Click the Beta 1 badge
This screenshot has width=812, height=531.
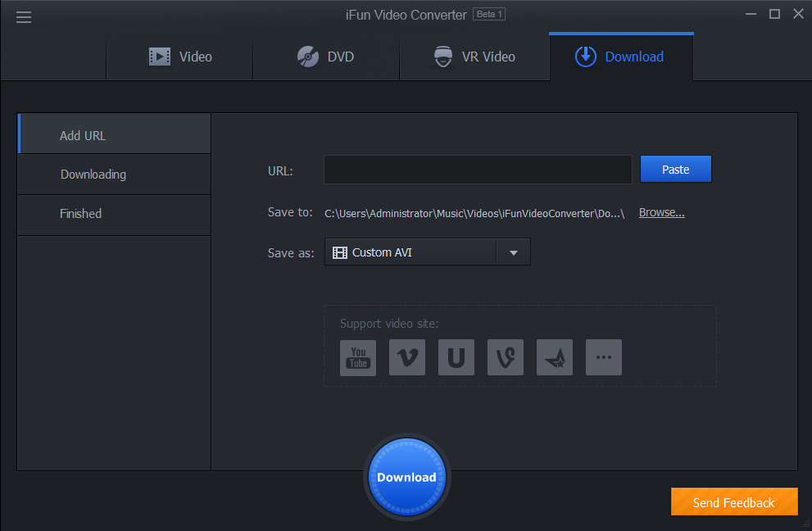489,14
